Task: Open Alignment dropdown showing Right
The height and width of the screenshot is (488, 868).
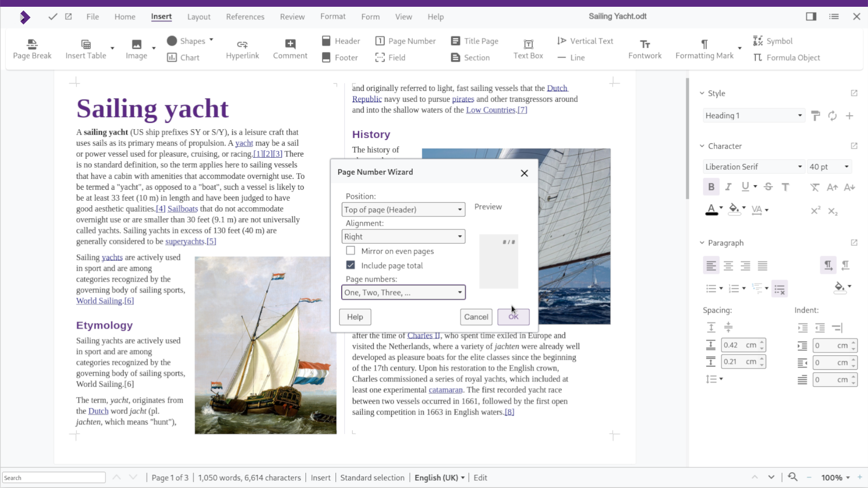Action: 403,237
